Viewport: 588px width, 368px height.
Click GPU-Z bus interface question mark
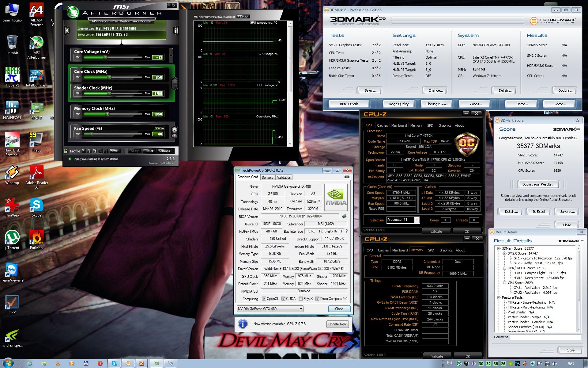click(x=347, y=231)
